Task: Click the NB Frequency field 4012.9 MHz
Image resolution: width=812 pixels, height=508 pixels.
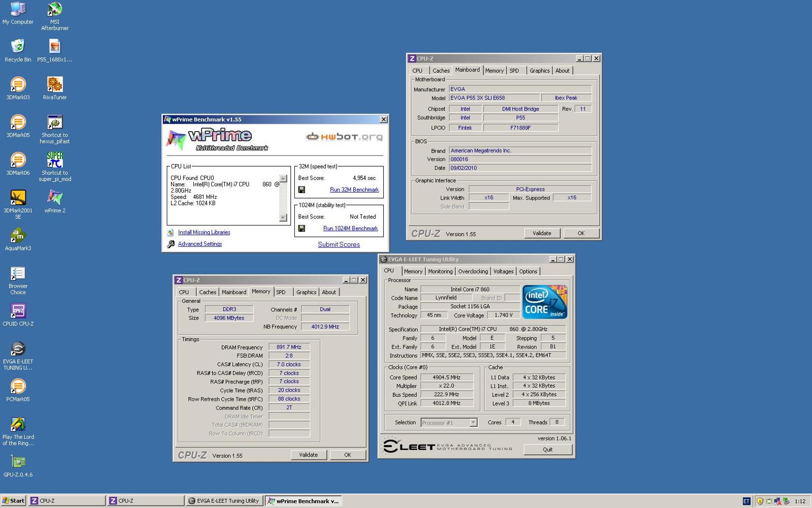Action: coord(325,327)
